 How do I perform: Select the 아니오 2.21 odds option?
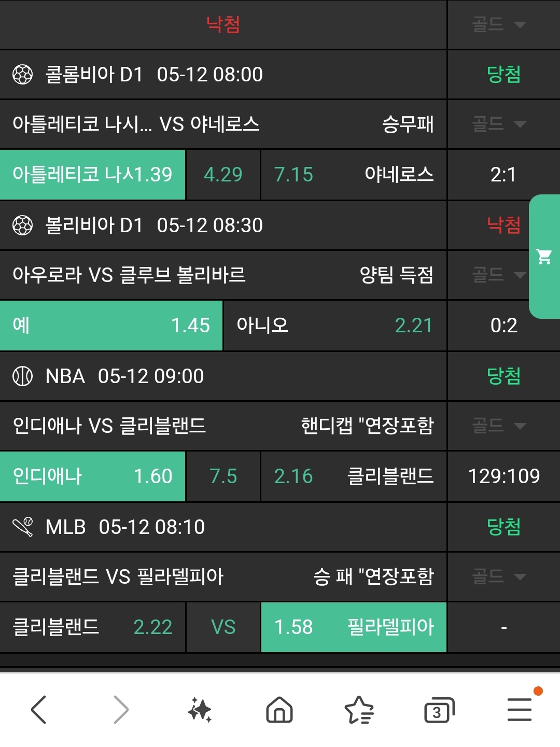(x=334, y=326)
